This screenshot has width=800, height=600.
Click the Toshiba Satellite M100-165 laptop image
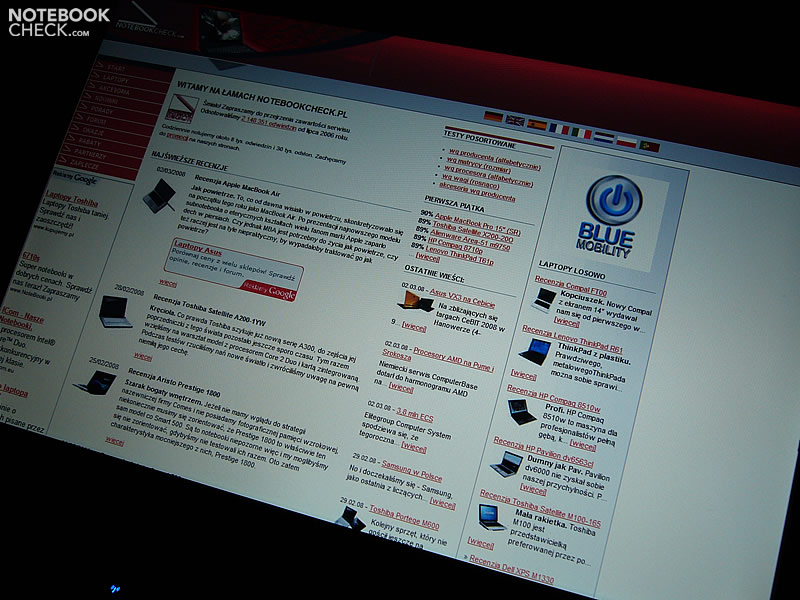[492, 517]
